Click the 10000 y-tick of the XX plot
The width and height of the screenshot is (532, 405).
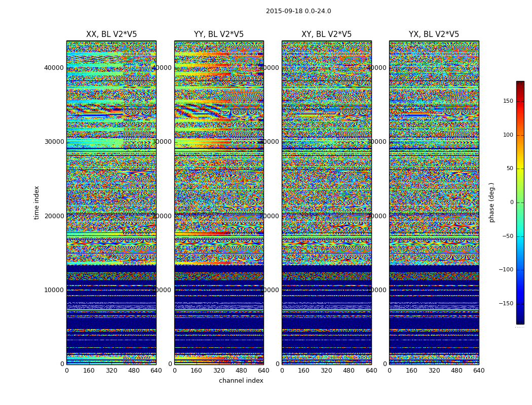pos(54,290)
